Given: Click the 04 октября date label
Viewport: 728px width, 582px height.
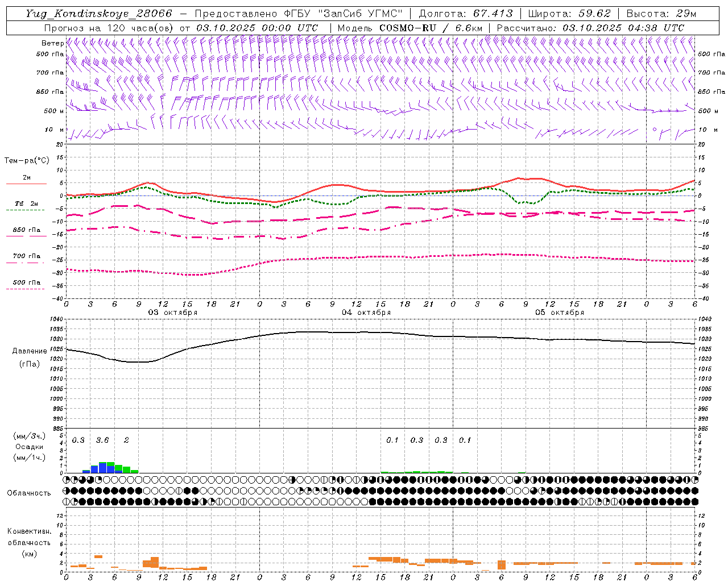Looking at the screenshot, I should coord(366,313).
